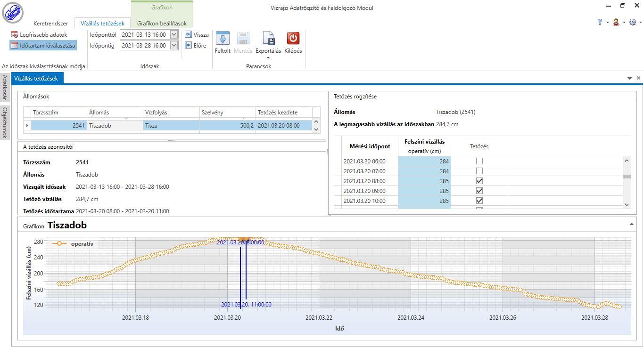The width and height of the screenshot is (644, 347).
Task: Expand the settings gear dropdown arrow
Action: (x=640, y=23)
